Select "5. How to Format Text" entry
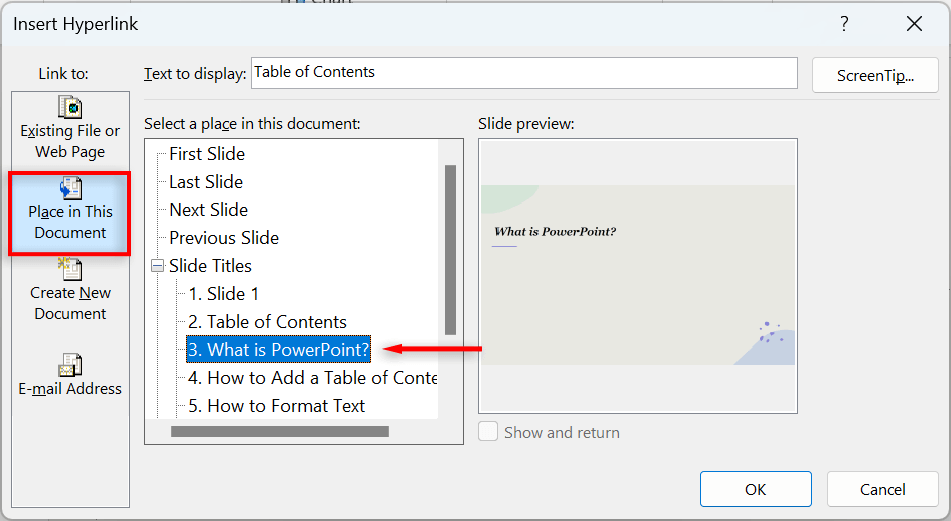The width and height of the screenshot is (951, 521). [276, 406]
